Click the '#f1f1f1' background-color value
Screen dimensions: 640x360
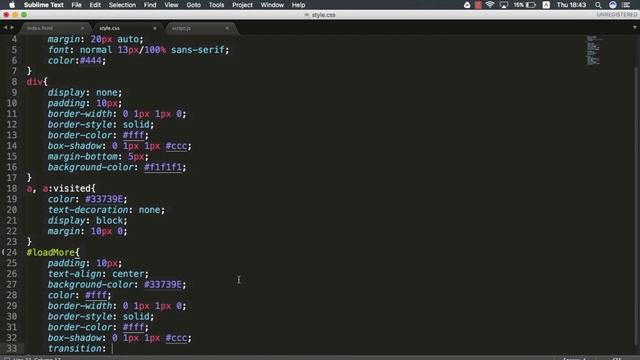coord(162,167)
